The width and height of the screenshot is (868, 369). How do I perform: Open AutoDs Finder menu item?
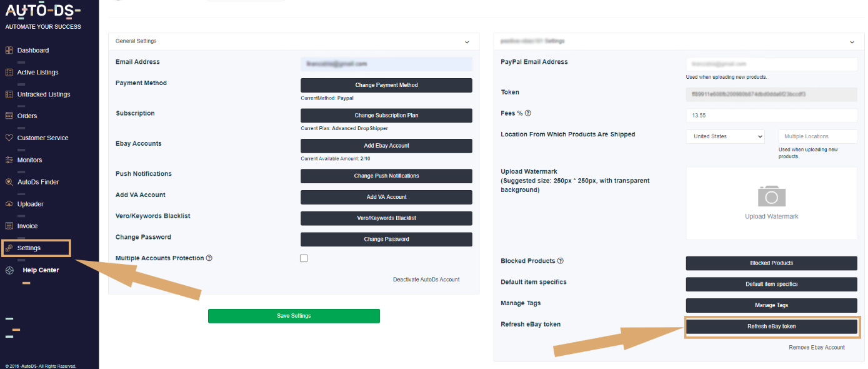[x=38, y=182]
